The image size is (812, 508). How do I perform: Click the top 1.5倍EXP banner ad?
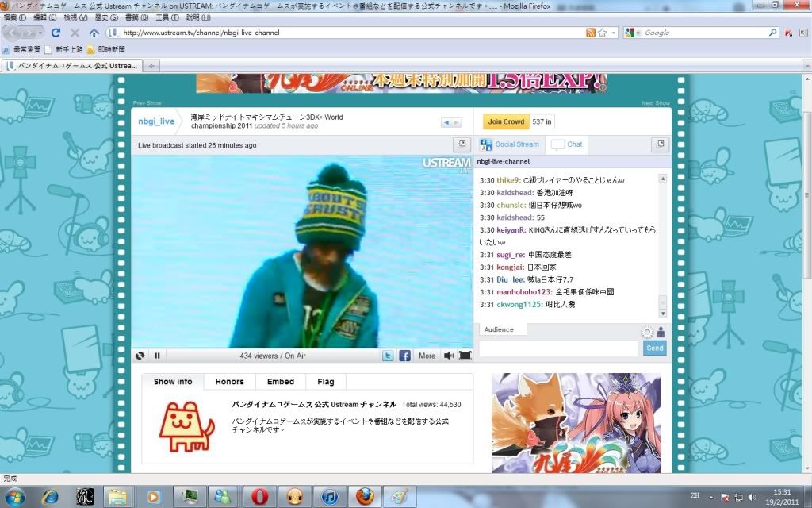[401, 83]
